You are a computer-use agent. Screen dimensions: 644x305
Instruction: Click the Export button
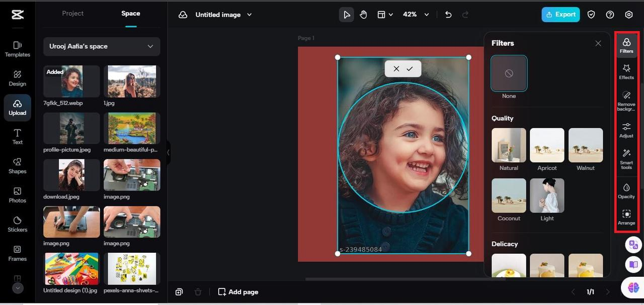pyautogui.click(x=560, y=15)
